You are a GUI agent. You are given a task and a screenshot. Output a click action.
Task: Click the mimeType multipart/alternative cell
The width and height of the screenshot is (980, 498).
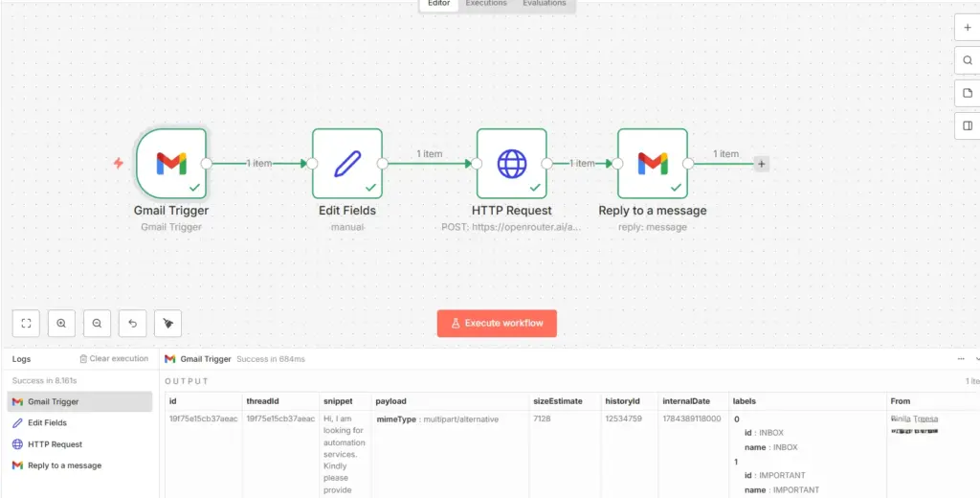tap(437, 419)
